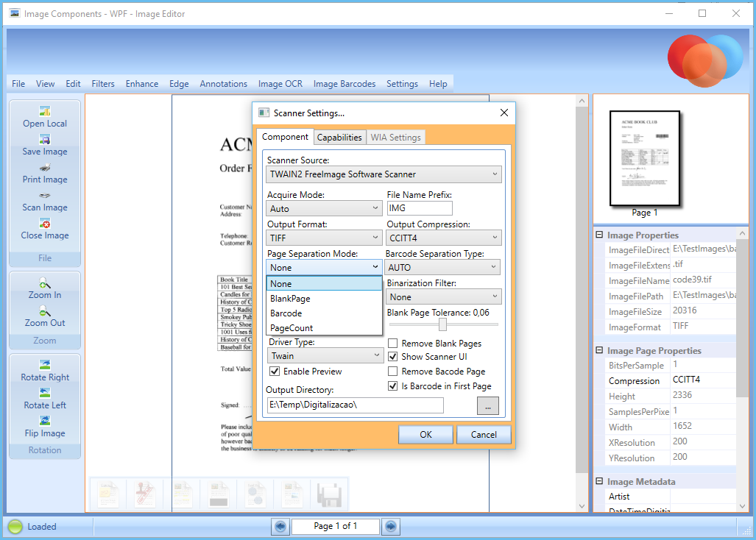Collapse the Image Page Properties section
Image resolution: width=756 pixels, height=540 pixels.
[x=599, y=350]
